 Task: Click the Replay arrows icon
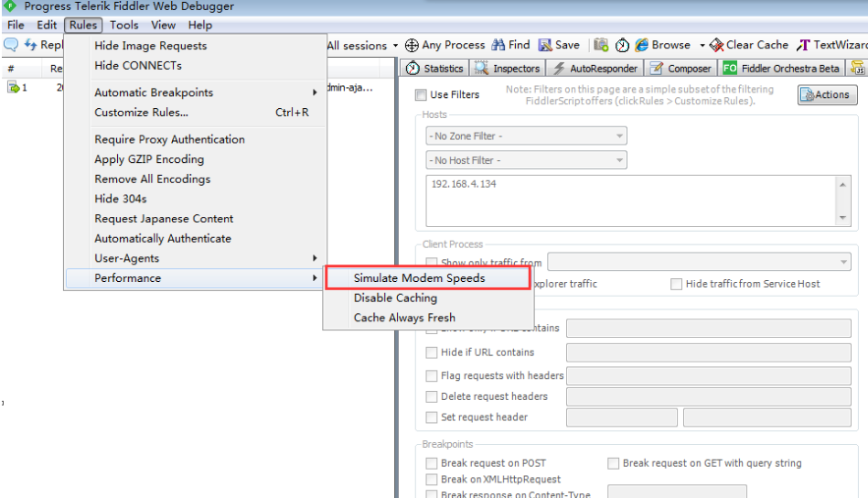click(x=30, y=44)
